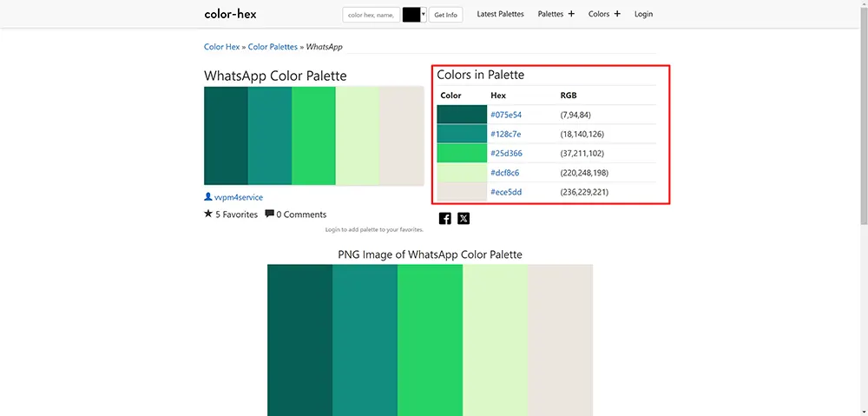Open hex link #dcf8c6
Screen dimensions: 868x416
pyautogui.click(x=505, y=173)
